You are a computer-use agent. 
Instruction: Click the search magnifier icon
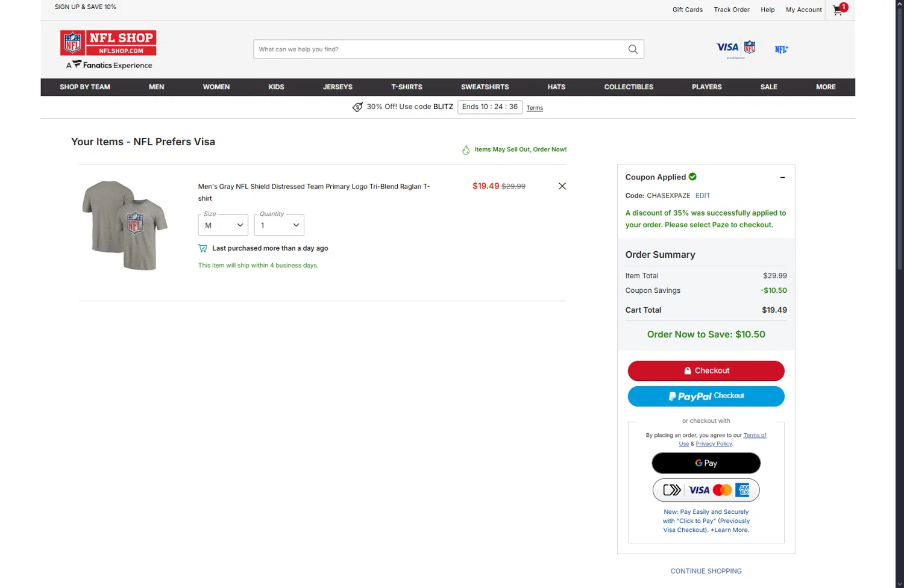pyautogui.click(x=633, y=49)
